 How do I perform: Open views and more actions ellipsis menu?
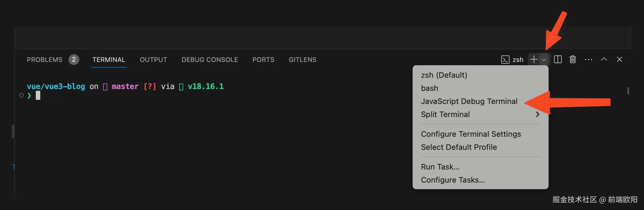(588, 60)
